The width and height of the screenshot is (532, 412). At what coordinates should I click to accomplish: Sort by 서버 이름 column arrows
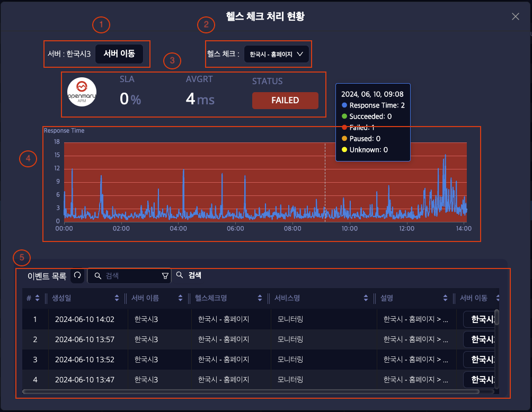pos(180,298)
